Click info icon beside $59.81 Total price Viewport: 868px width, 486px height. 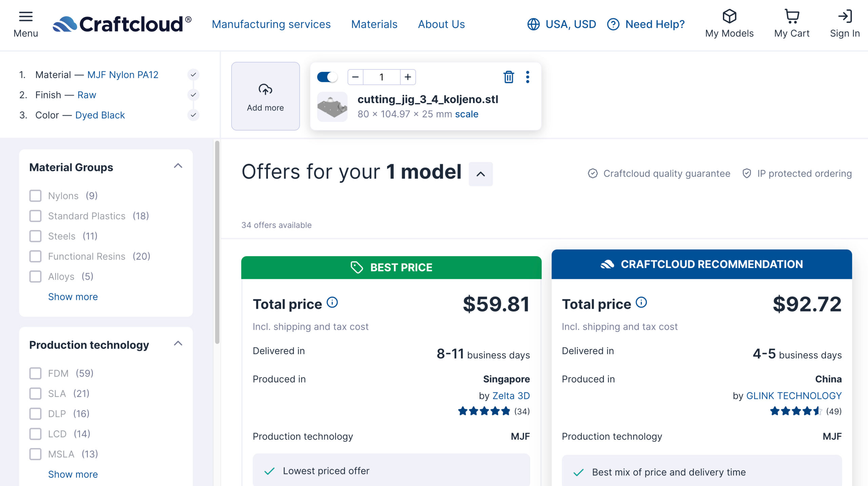[x=332, y=302]
